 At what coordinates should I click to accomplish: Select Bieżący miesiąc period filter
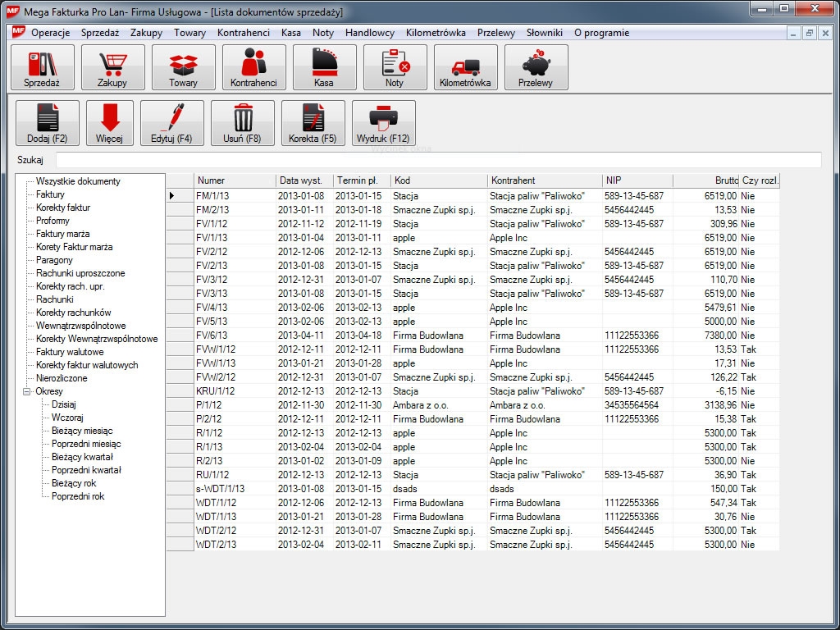82,431
